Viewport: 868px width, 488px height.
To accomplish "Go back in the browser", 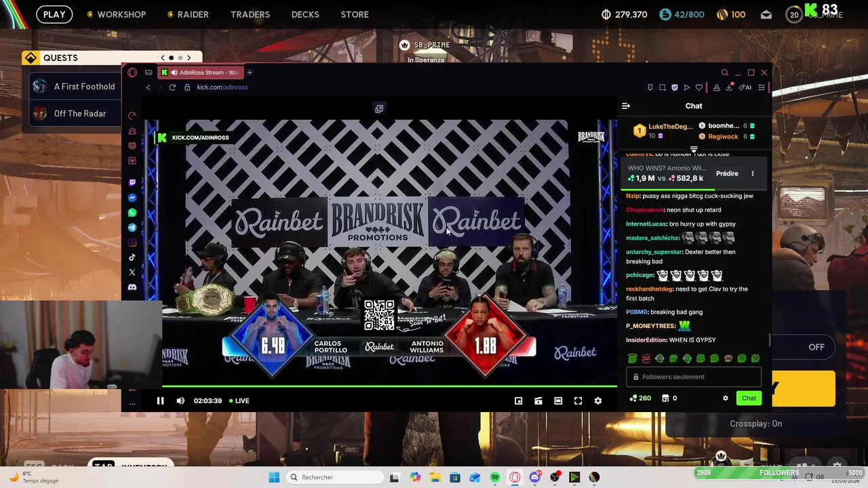I will coord(148,87).
